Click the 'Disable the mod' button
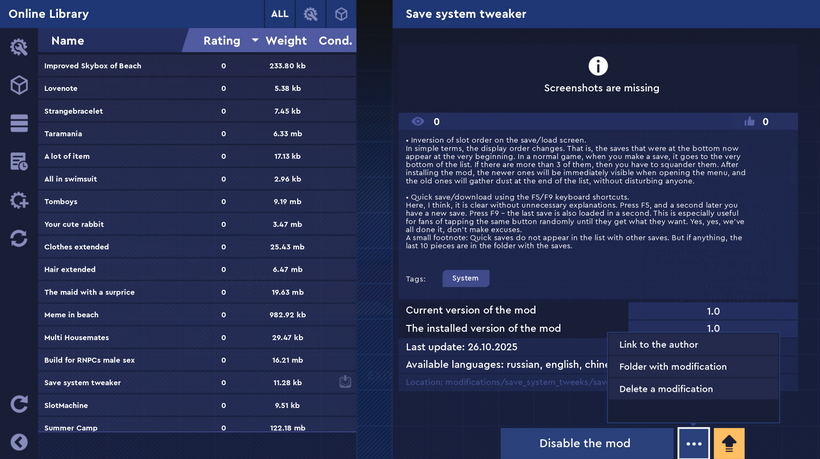Image resolution: width=820 pixels, height=459 pixels. point(585,443)
